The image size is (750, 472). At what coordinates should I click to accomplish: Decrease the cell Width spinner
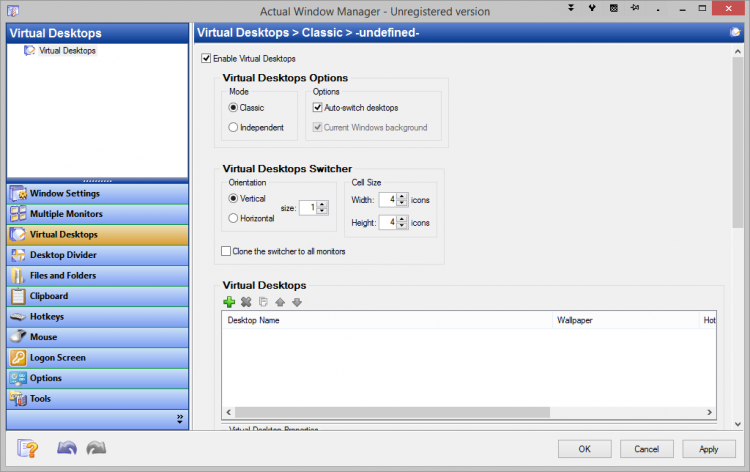click(x=402, y=203)
